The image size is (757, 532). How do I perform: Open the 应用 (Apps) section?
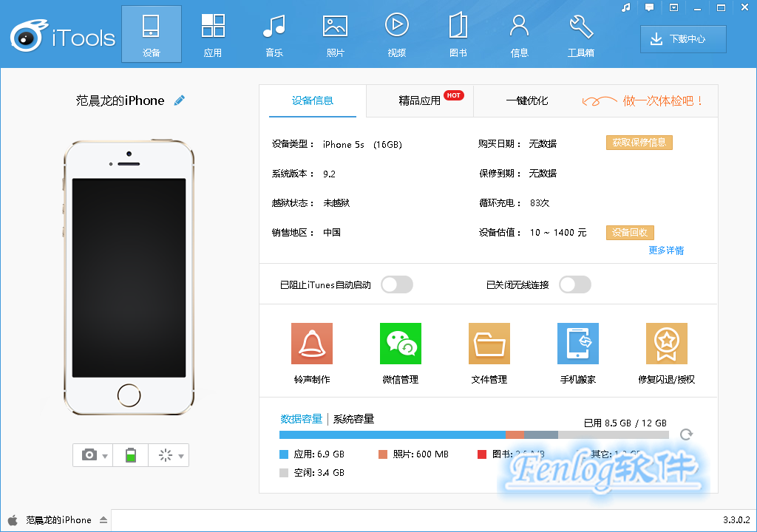click(212, 34)
